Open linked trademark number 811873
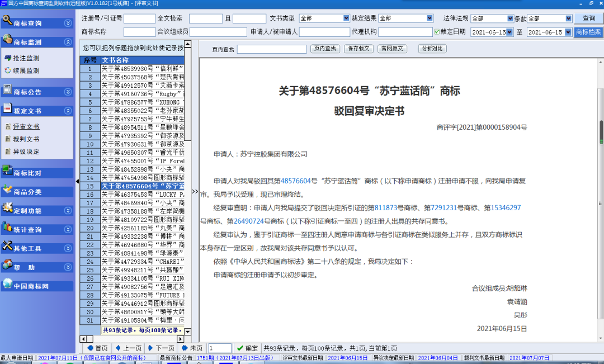 pyautogui.click(x=385, y=207)
